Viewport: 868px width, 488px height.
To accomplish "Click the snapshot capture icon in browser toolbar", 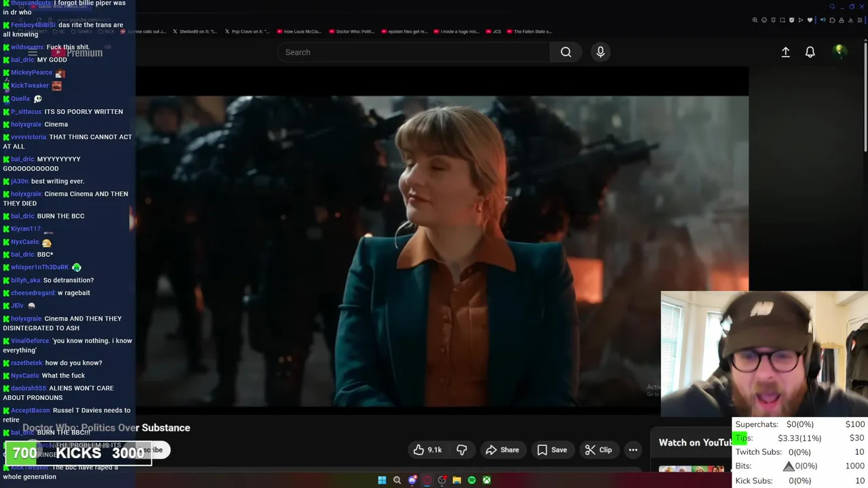I will (x=783, y=20).
